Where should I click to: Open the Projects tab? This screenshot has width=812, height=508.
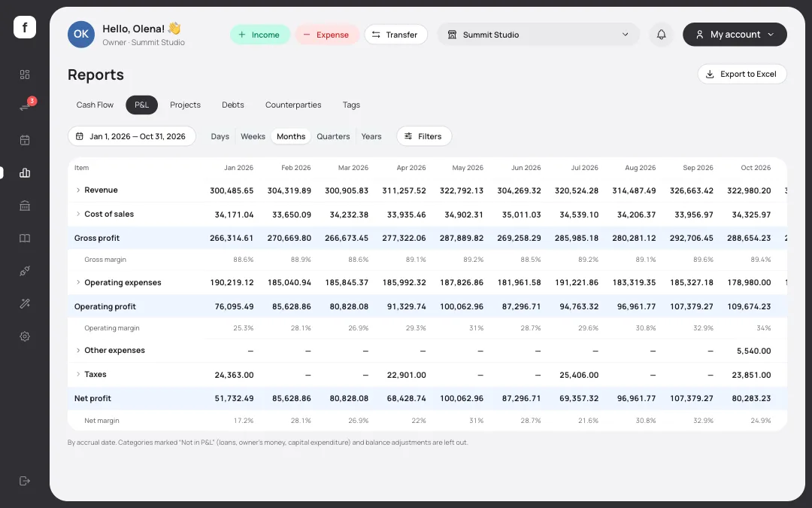[x=186, y=105]
